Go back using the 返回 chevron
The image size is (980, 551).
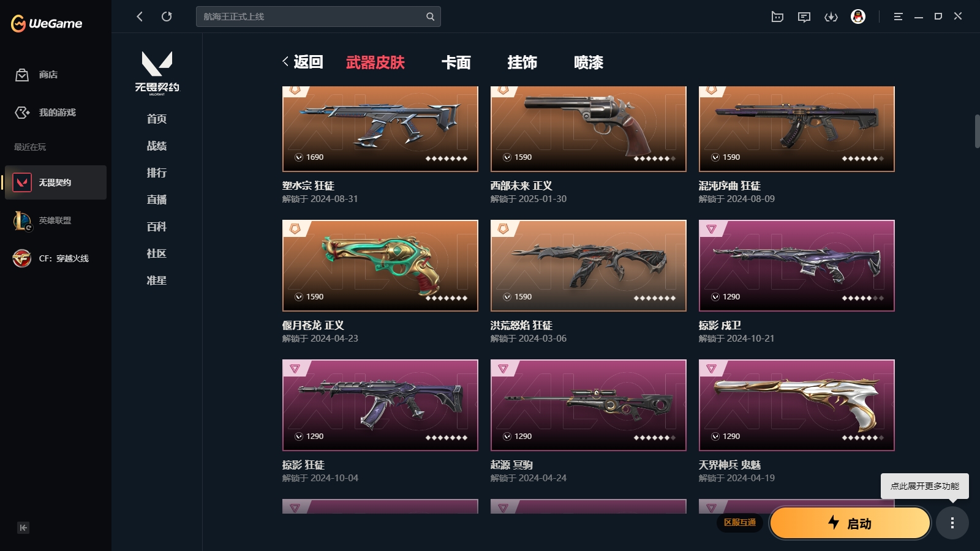tap(303, 62)
